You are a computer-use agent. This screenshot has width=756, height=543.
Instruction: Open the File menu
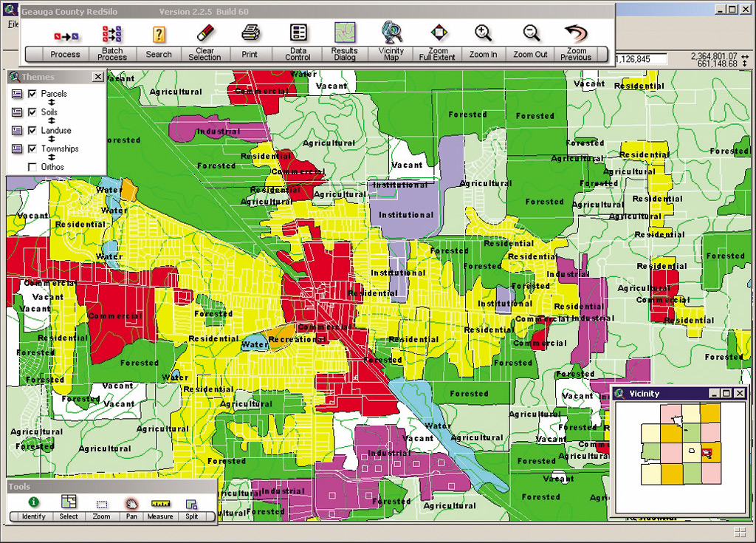coord(13,24)
